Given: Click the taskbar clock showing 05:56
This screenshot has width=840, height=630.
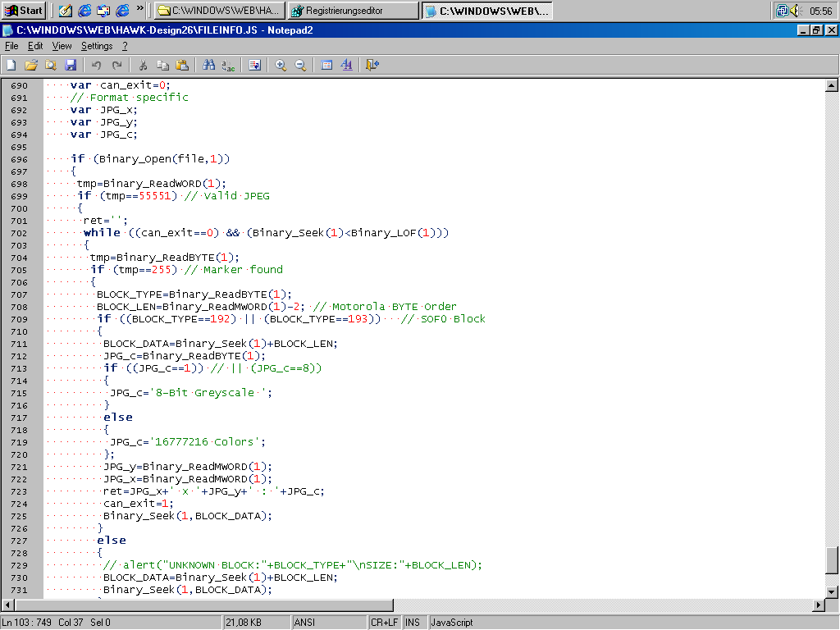Looking at the screenshot, I should (x=820, y=11).
